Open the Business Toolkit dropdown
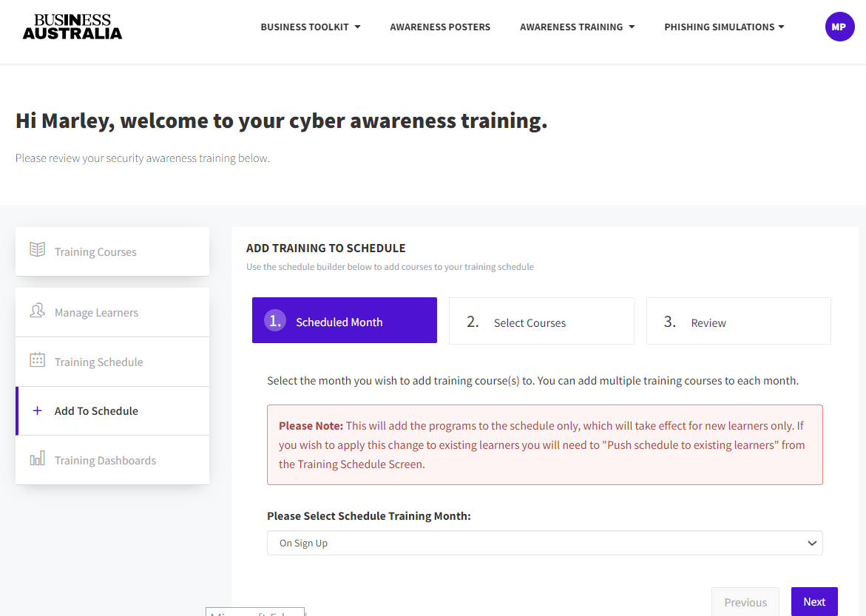This screenshot has width=866, height=616. (310, 27)
